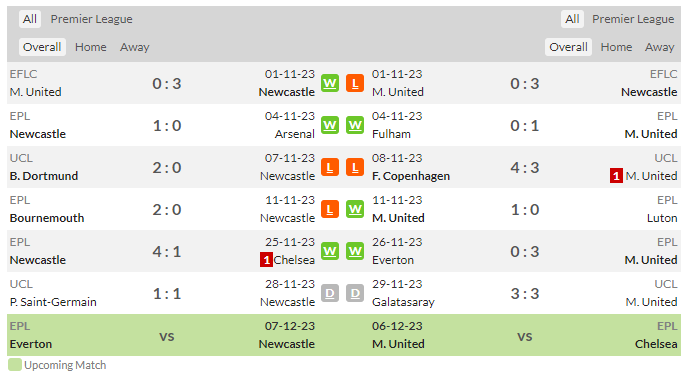Open the F. Copenhagen 4:3 match score
Image resolution: width=685 pixels, height=387 pixels.
coord(525,168)
